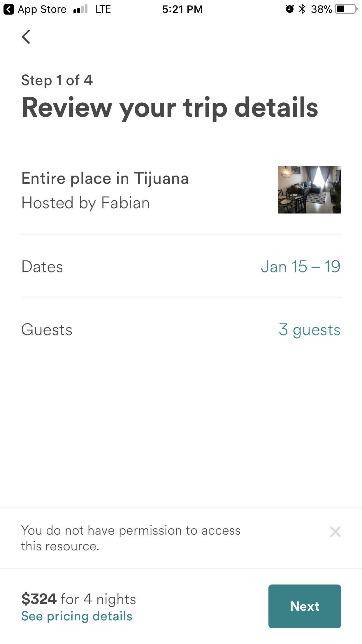Tap the battery icon in status bar

(346, 9)
